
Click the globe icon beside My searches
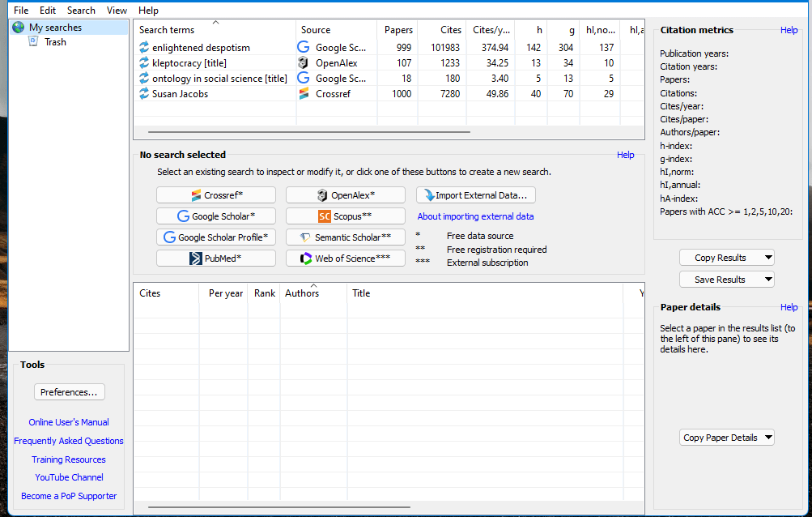click(17, 27)
